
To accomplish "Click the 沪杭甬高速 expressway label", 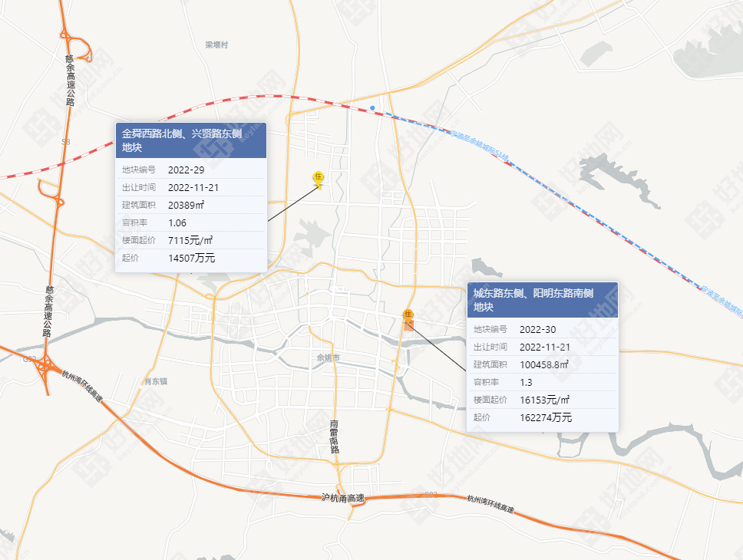I will (x=342, y=498).
